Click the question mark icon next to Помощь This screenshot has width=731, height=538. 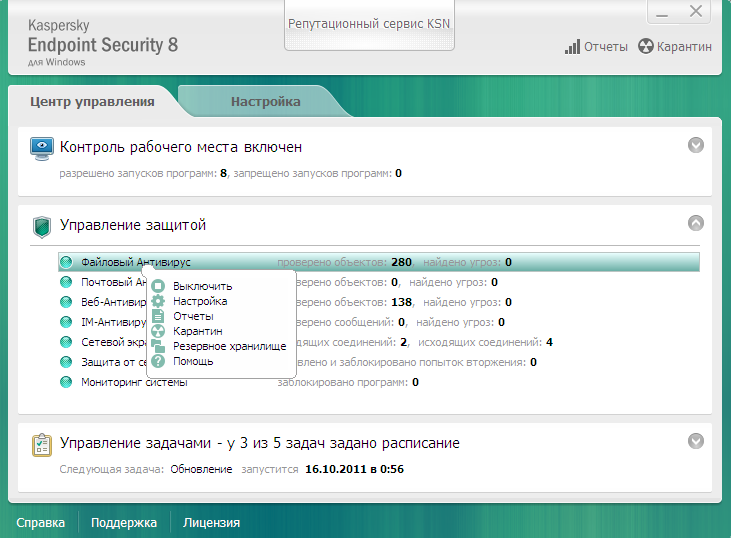point(158,361)
